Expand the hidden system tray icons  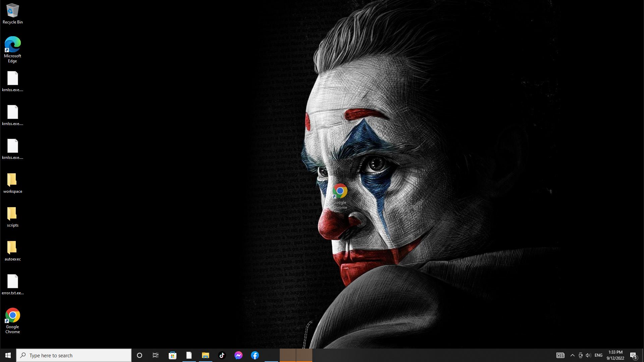pos(573,355)
